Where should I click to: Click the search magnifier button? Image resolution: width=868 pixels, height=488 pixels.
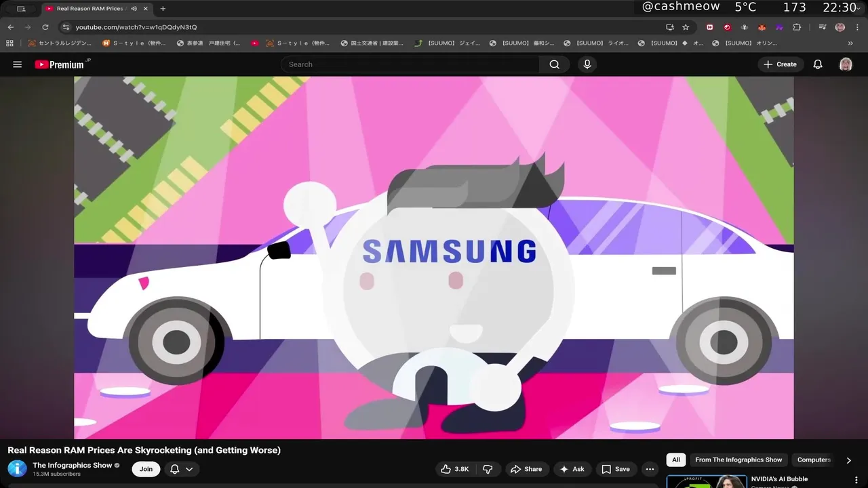tap(555, 64)
